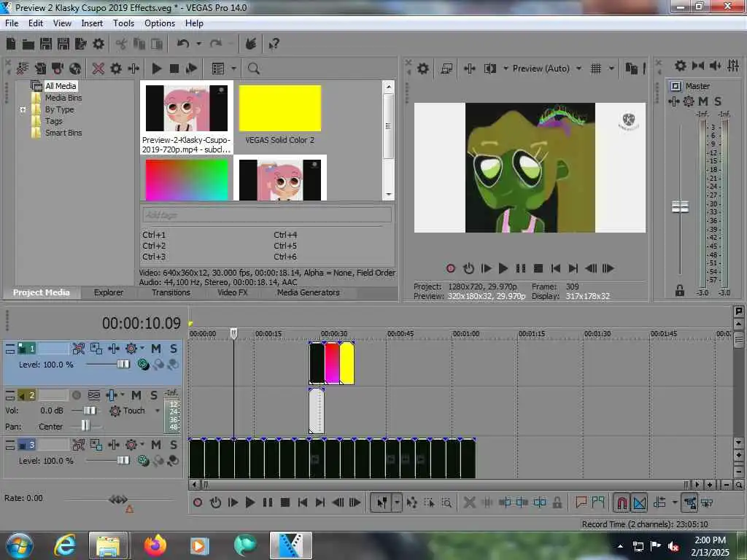Click the yellow event on track 1
747x560 pixels.
(x=347, y=363)
